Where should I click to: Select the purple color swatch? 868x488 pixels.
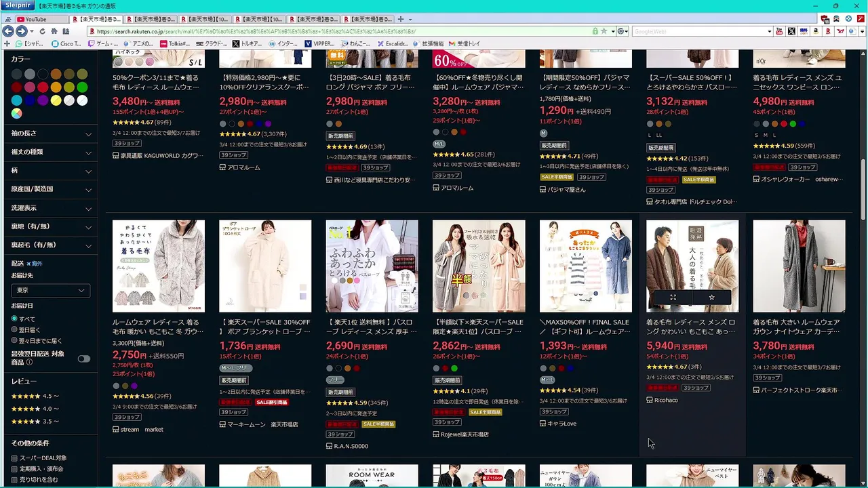pyautogui.click(x=43, y=100)
